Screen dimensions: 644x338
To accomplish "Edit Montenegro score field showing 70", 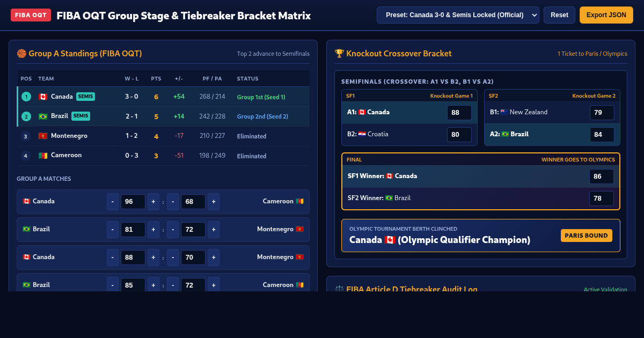I will [193, 257].
